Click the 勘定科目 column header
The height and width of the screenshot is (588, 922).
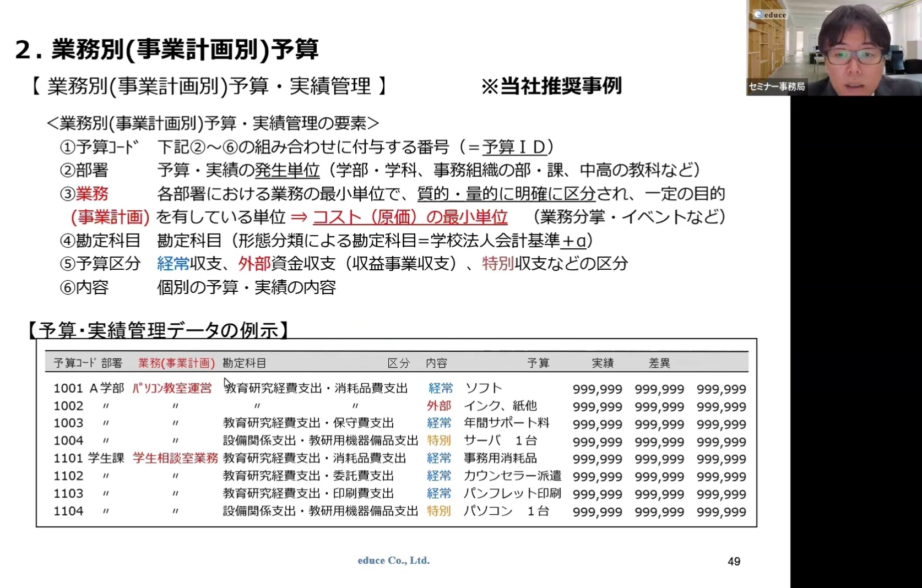click(244, 363)
